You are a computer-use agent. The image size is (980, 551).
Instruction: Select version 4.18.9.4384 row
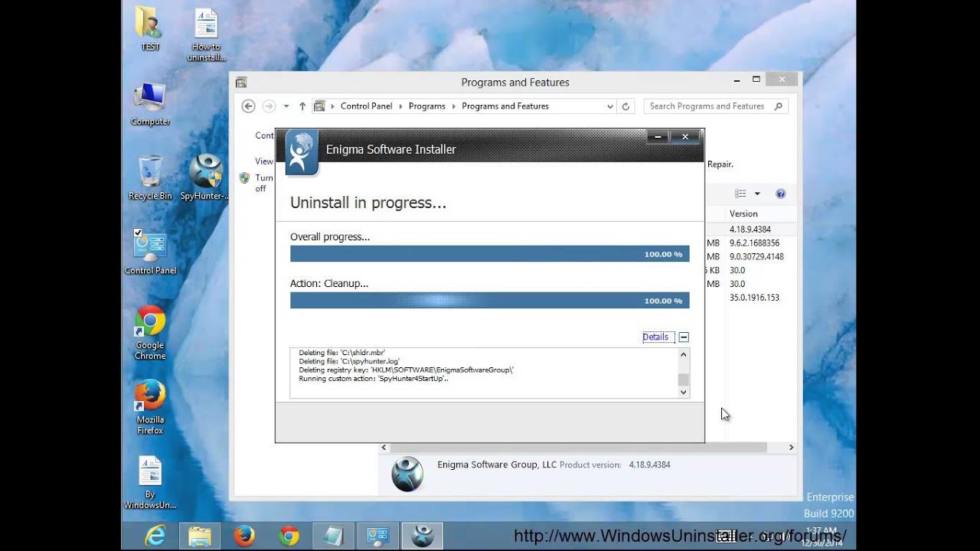tap(750, 230)
